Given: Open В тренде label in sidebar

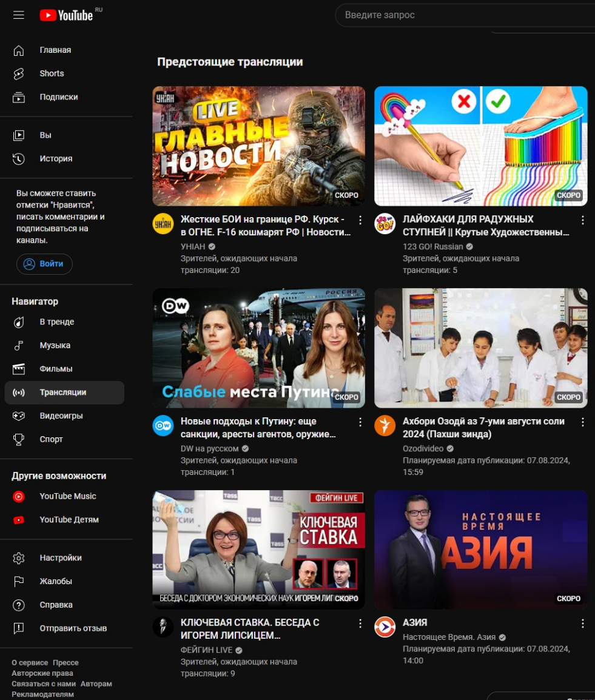Looking at the screenshot, I should 57,322.
